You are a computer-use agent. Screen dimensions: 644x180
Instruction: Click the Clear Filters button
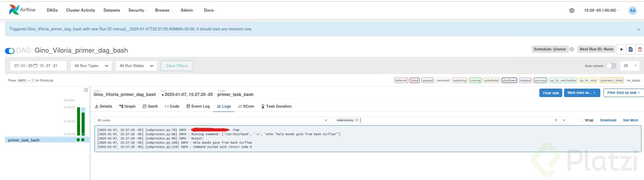pos(177,66)
